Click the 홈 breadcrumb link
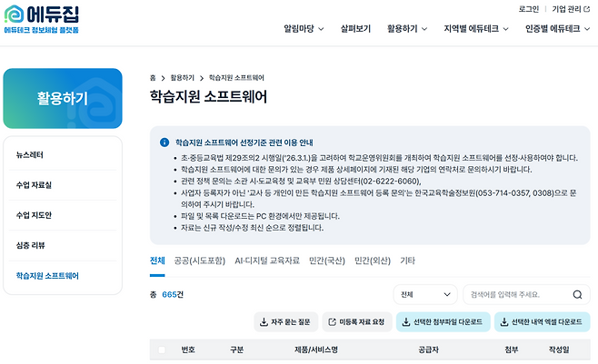The height and width of the screenshot is (364, 598). pos(153,78)
